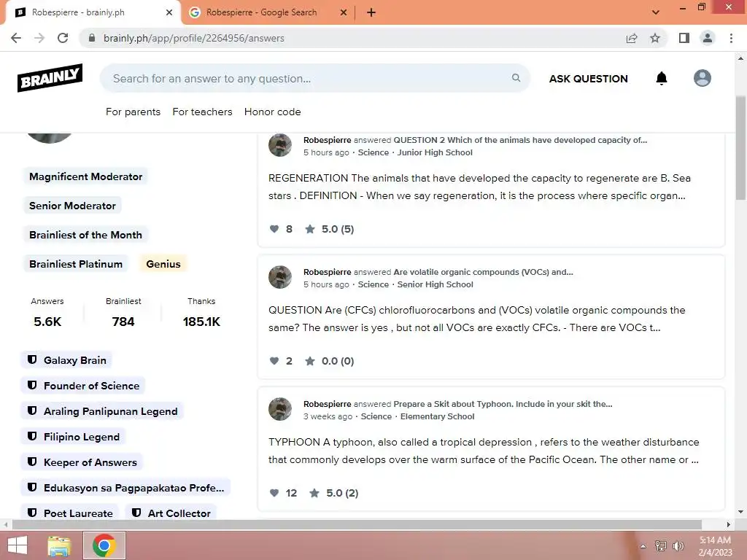This screenshot has height=560, width=747.
Task: Open the Typhoon skit question link
Action: point(503,404)
